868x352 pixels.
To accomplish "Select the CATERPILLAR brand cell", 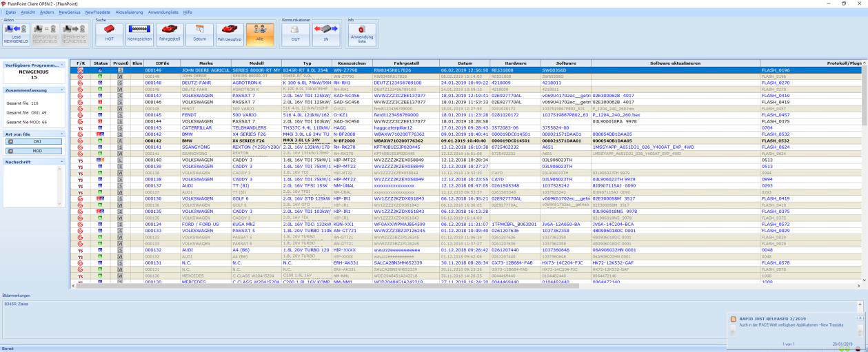I will pos(205,127).
